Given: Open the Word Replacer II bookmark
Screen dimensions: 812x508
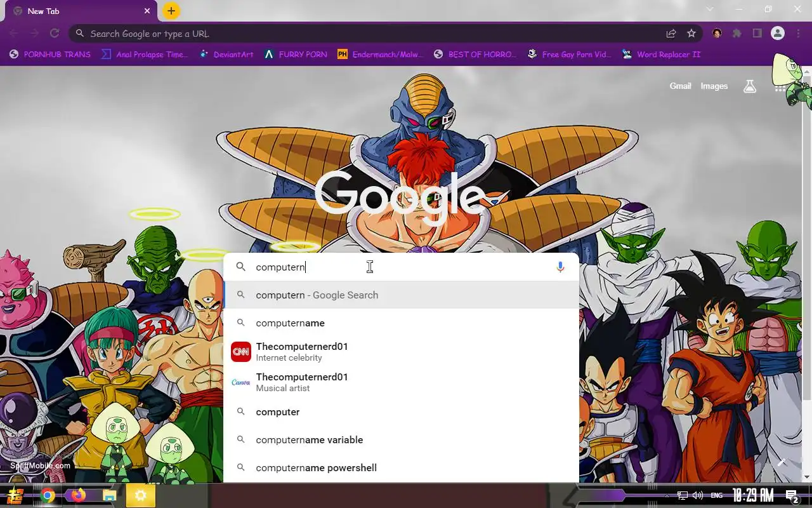Looking at the screenshot, I should click(661, 55).
